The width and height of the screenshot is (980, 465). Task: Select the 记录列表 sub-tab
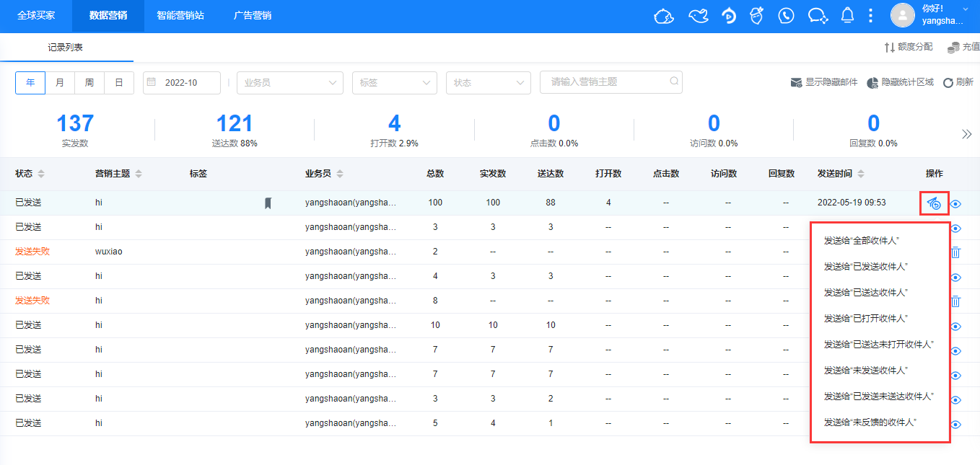point(66,48)
